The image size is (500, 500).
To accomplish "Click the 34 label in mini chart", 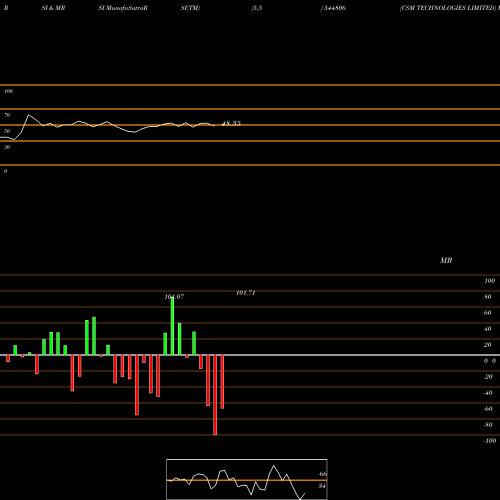I will pos(322,486).
